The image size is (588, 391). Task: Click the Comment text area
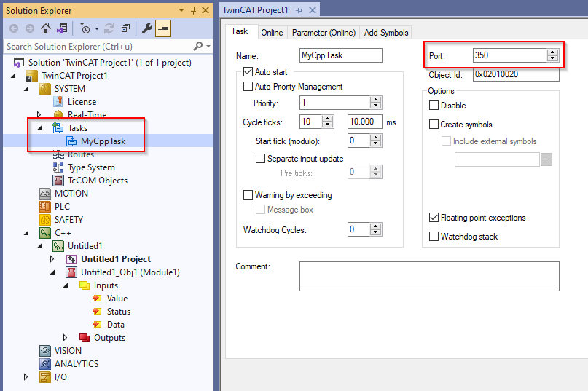pos(429,276)
